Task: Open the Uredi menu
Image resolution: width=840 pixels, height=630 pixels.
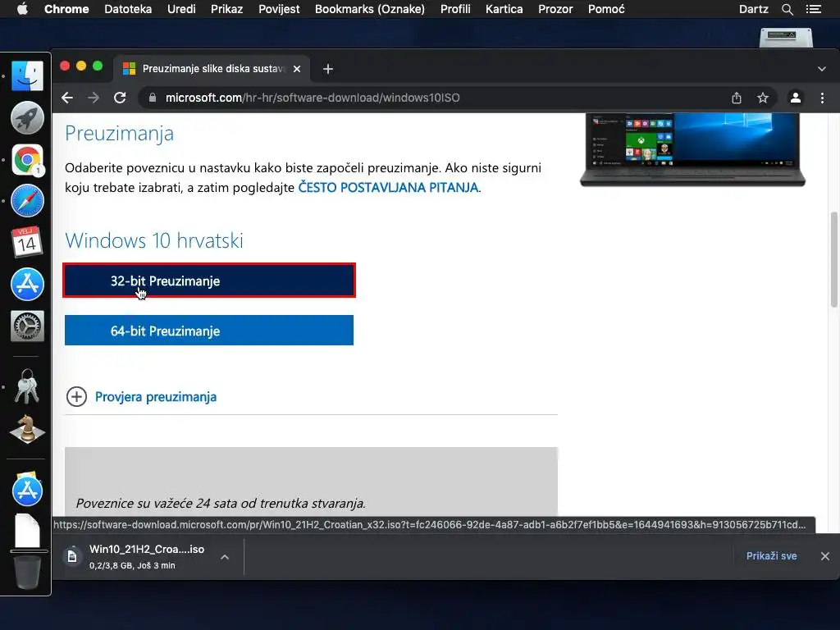Action: (181, 9)
